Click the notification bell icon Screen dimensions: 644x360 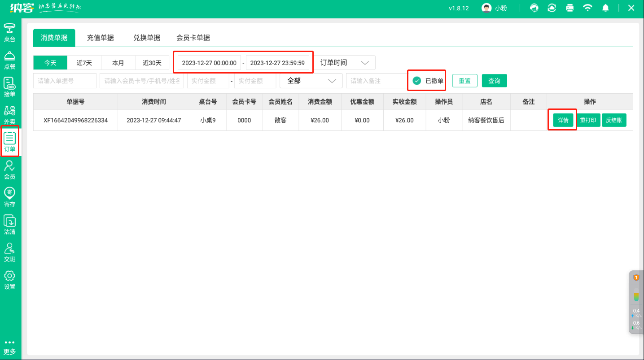(605, 8)
